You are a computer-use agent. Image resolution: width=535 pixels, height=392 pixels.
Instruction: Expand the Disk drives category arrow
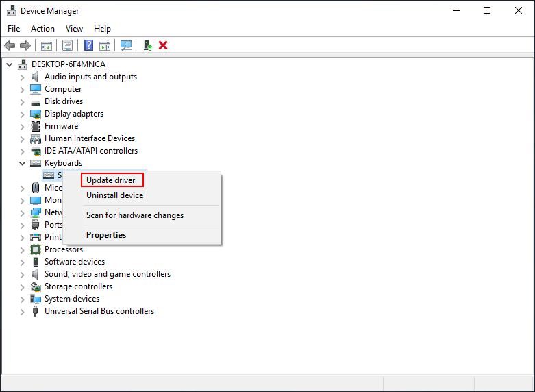click(x=22, y=102)
